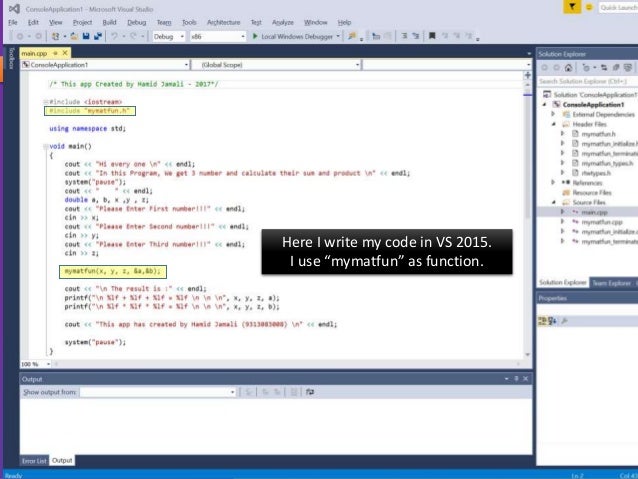Screen dimensions: 638x479
Task: Switch to the Error List tab
Action: (34, 461)
